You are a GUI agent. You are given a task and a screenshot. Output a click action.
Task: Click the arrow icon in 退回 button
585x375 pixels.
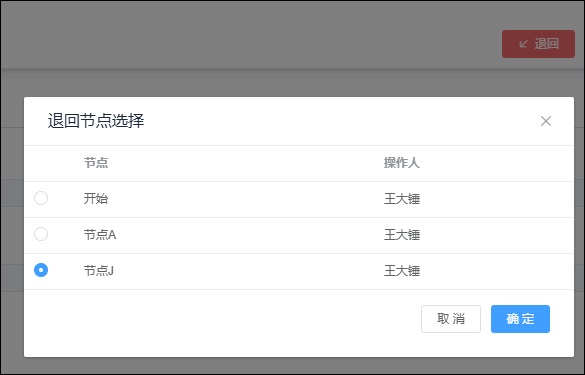tap(523, 44)
